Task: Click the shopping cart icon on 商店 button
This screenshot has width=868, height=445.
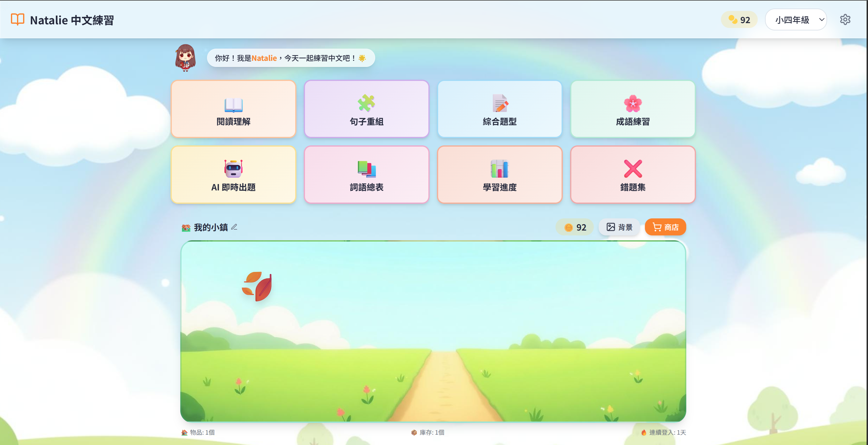Action: click(656, 227)
